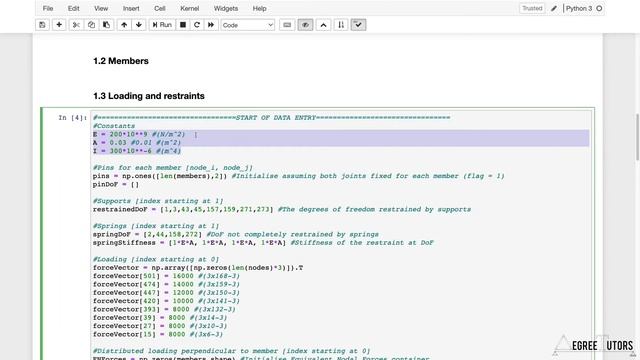The width and height of the screenshot is (640, 360).
Task: Click the forceVector[420] = 10000 line
Action: click(166, 301)
